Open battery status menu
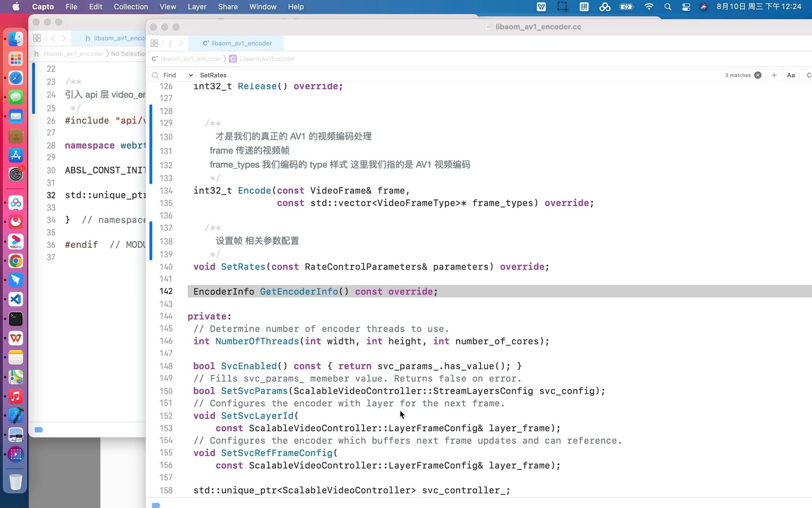The height and width of the screenshot is (508, 812). [x=627, y=7]
